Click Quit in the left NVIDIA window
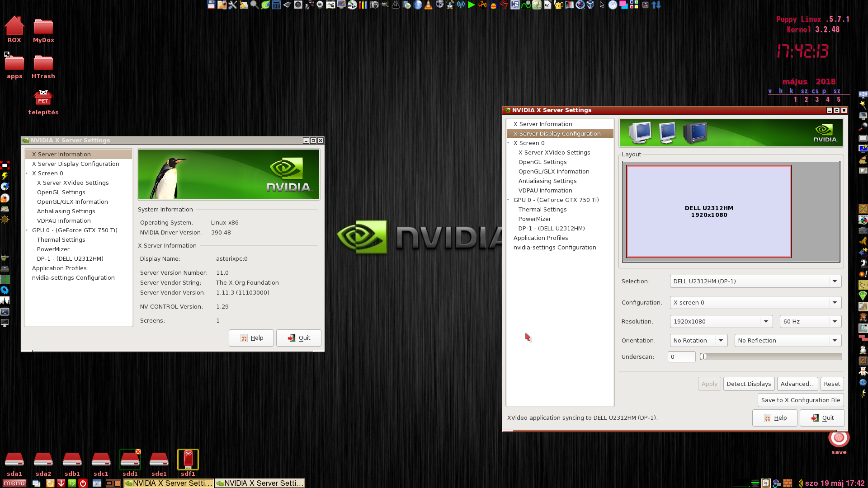This screenshot has height=488, width=868. click(299, 338)
